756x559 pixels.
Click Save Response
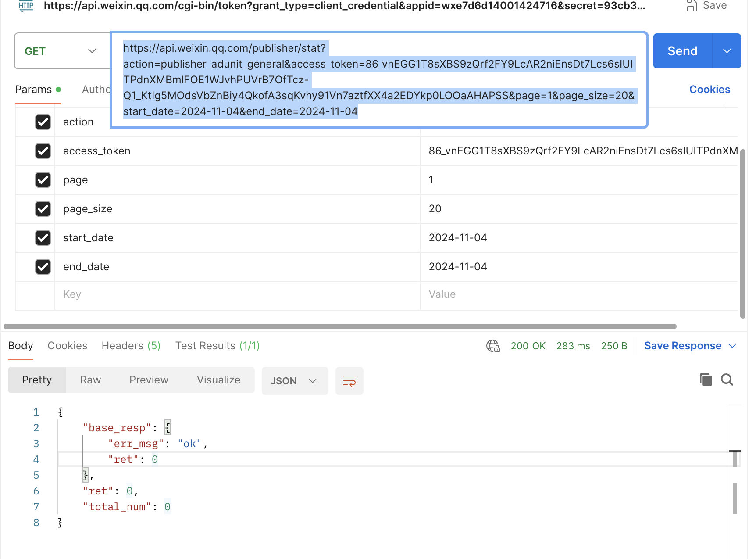(683, 346)
